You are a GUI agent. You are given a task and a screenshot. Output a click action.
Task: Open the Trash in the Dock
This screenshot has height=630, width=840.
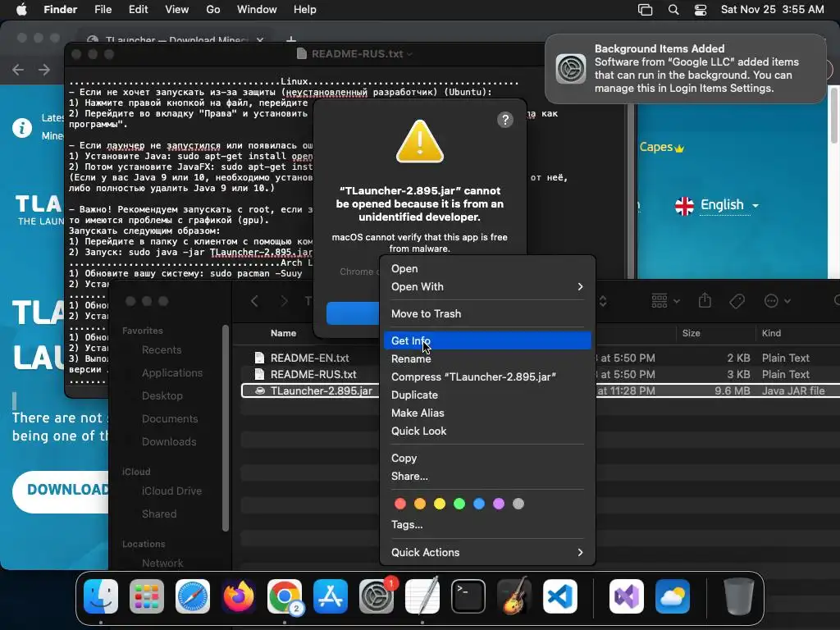coord(739,596)
